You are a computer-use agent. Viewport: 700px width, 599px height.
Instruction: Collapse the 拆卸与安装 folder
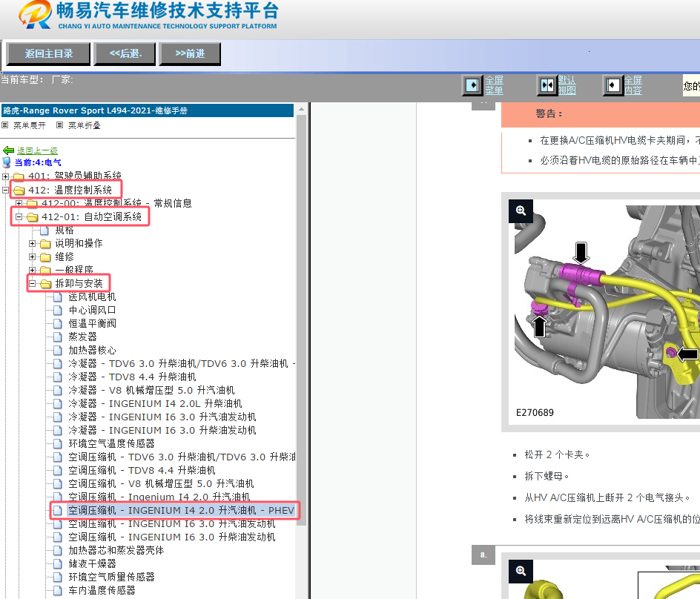click(x=32, y=283)
